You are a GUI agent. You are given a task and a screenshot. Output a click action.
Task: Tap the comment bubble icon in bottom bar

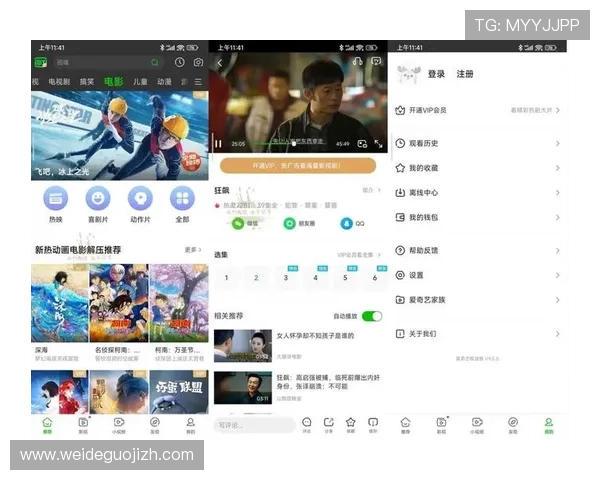[x=307, y=422]
